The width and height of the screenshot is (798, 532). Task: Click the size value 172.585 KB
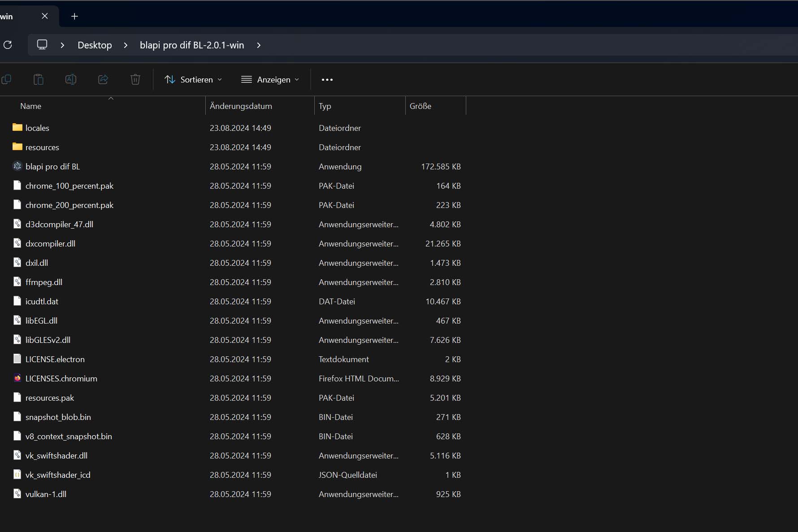[441, 166]
